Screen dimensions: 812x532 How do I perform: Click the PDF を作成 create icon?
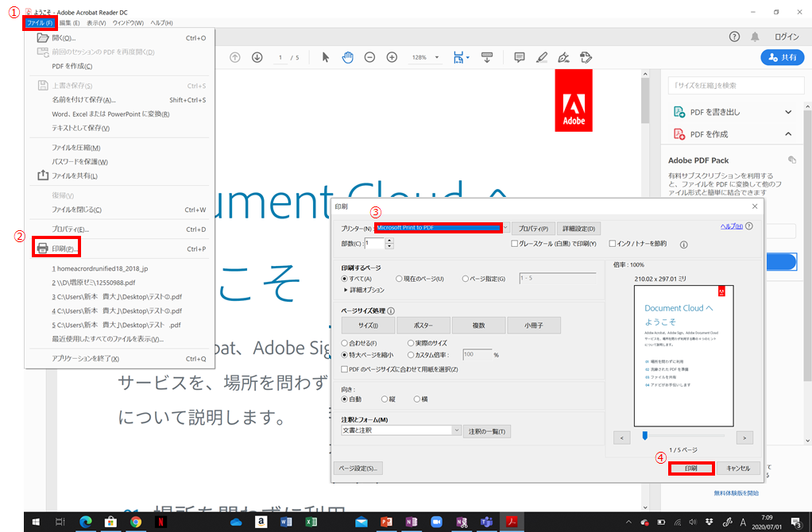click(679, 134)
